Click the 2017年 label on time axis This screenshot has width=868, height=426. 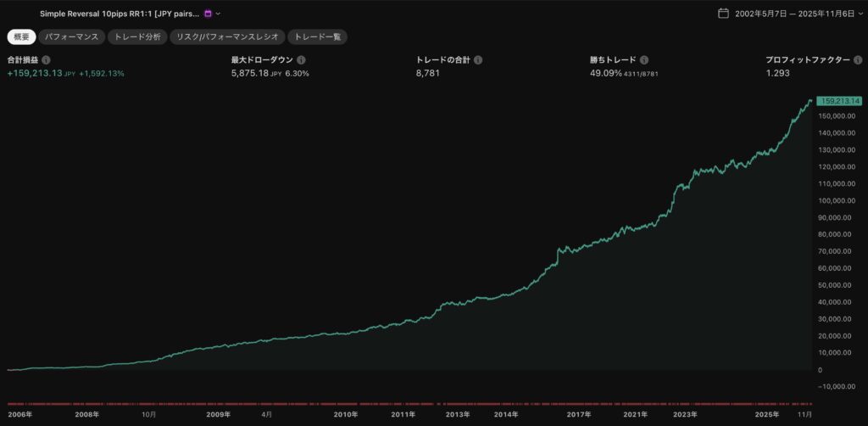(x=579, y=414)
